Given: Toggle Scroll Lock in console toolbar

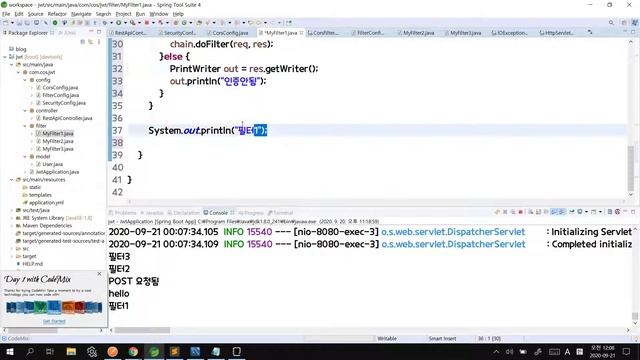Looking at the screenshot, I should coord(538,212).
